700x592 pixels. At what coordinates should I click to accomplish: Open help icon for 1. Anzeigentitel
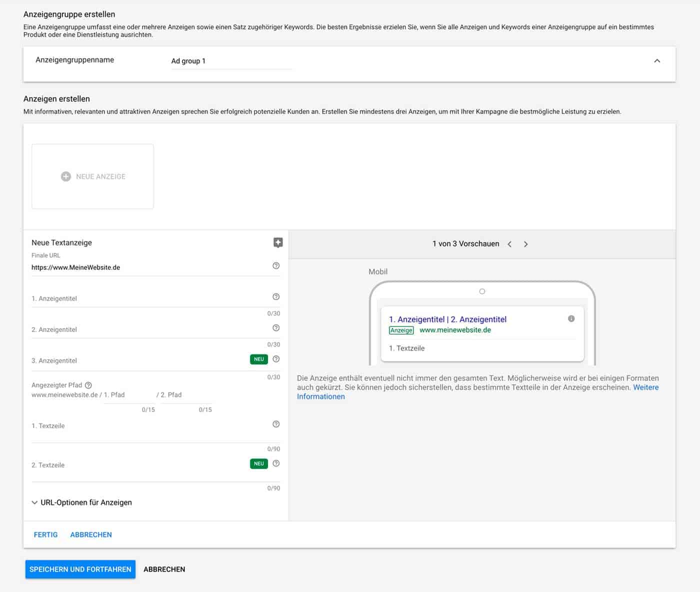point(276,296)
